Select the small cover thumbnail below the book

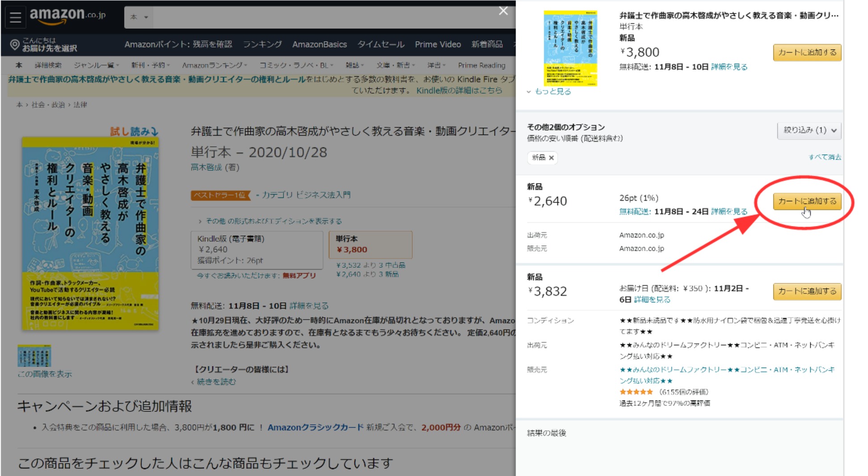[34, 356]
